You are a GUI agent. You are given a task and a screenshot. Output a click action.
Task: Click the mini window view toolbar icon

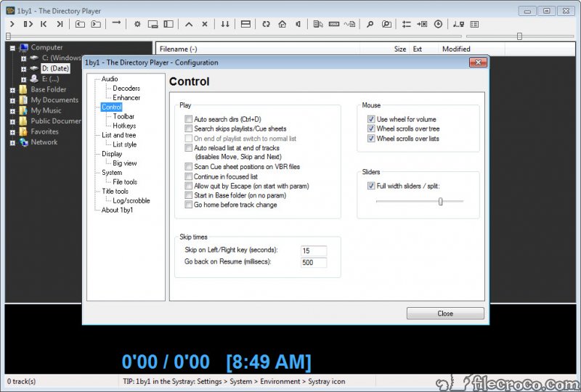click(153, 24)
